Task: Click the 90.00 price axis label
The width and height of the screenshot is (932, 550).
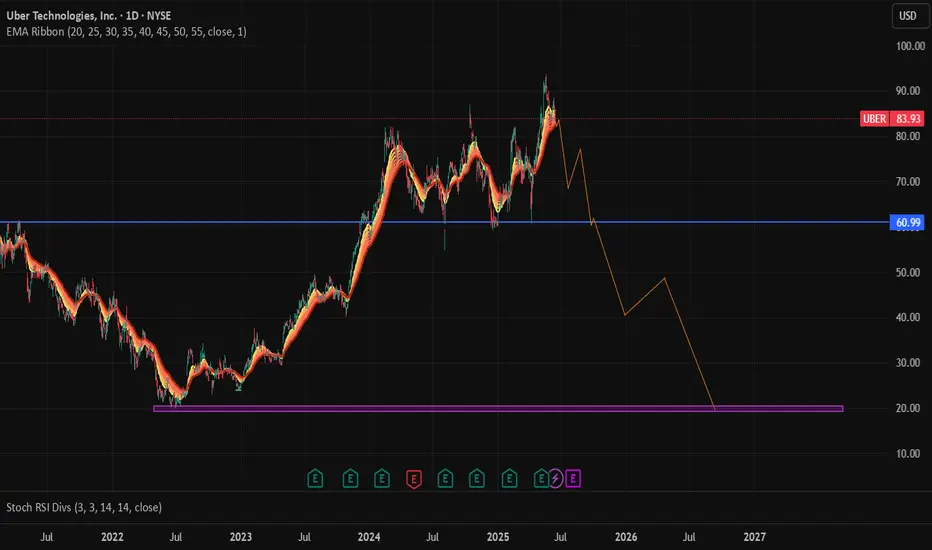Action: (908, 91)
